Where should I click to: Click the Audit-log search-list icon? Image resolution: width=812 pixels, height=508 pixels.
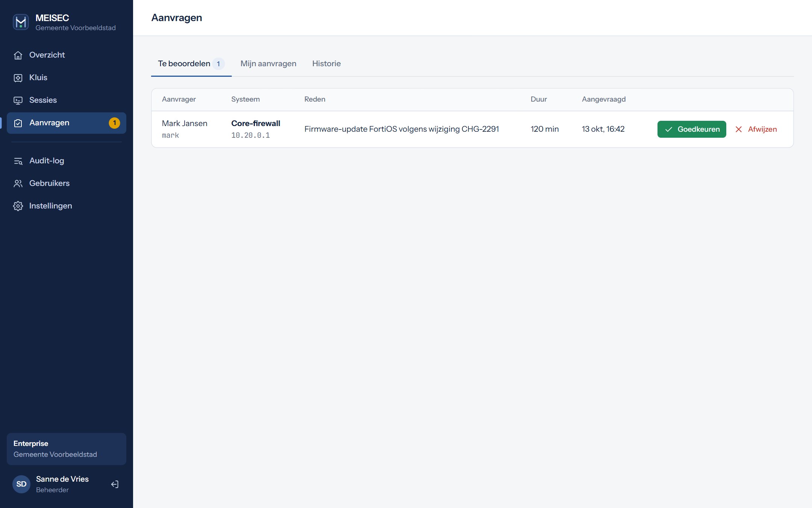click(18, 161)
